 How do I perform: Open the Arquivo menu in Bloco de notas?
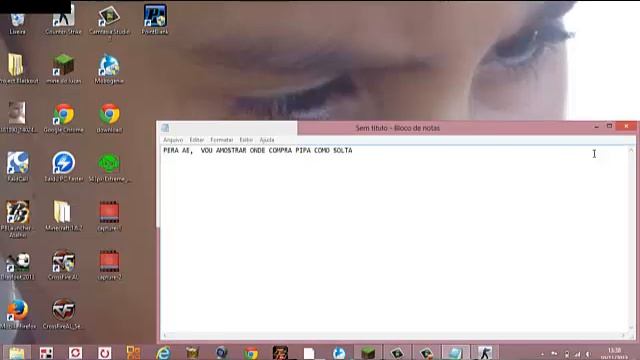pos(173,140)
